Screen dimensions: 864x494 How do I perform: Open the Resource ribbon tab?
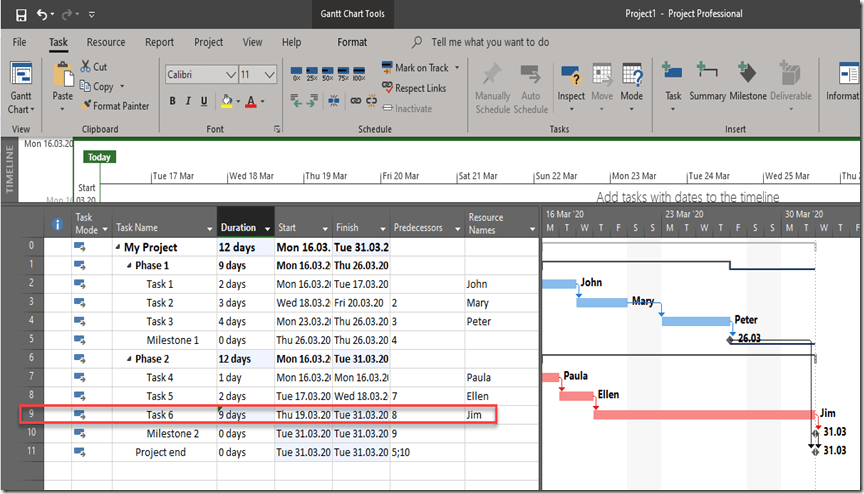(105, 42)
